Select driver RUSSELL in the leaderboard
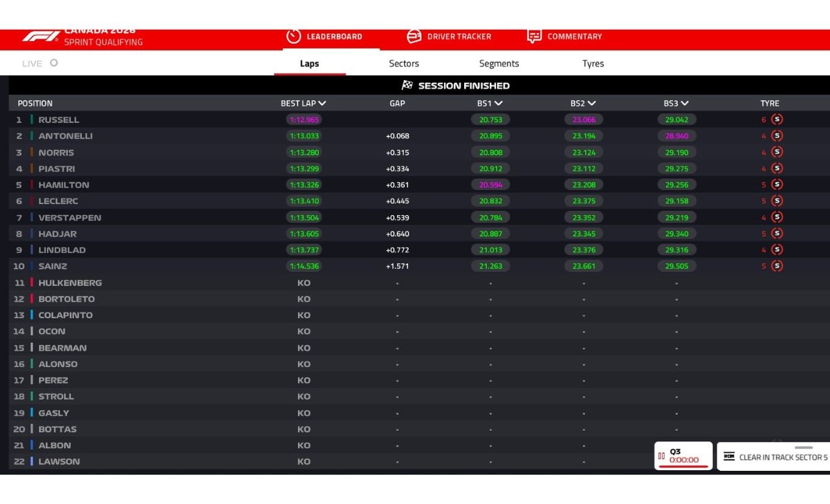The height and width of the screenshot is (504, 830). [59, 120]
